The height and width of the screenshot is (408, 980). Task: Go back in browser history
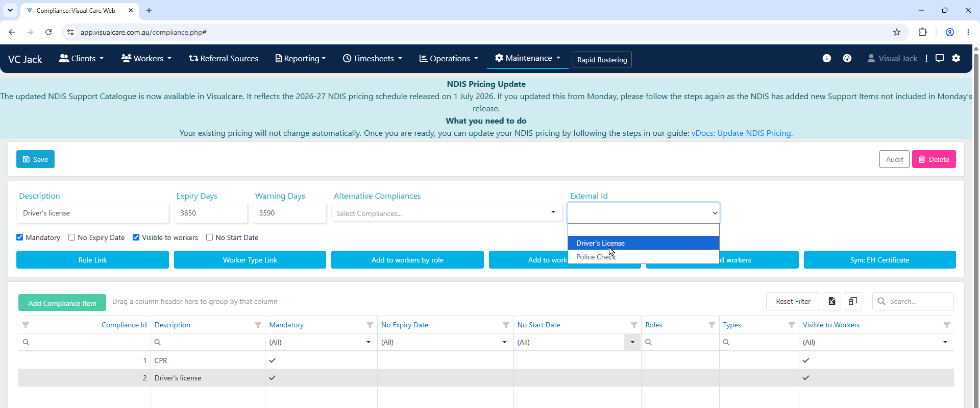click(x=12, y=32)
